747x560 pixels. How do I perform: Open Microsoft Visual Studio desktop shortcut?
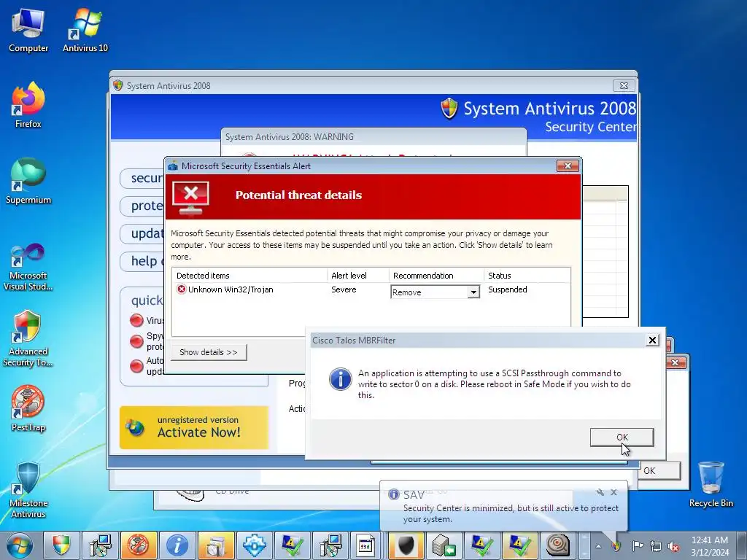(28, 268)
